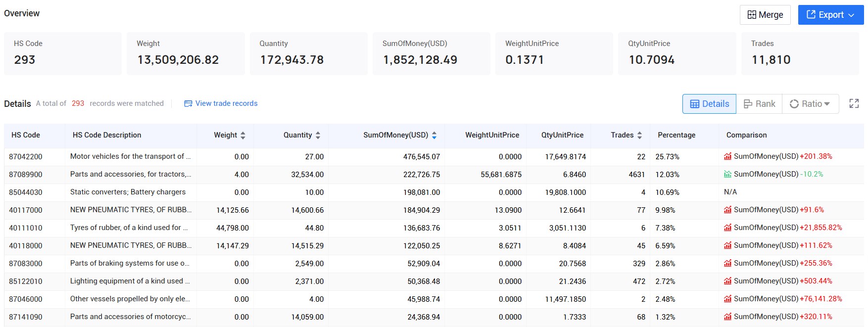The height and width of the screenshot is (327, 868).
Task: Switch to the Details view tab
Action: coord(709,104)
